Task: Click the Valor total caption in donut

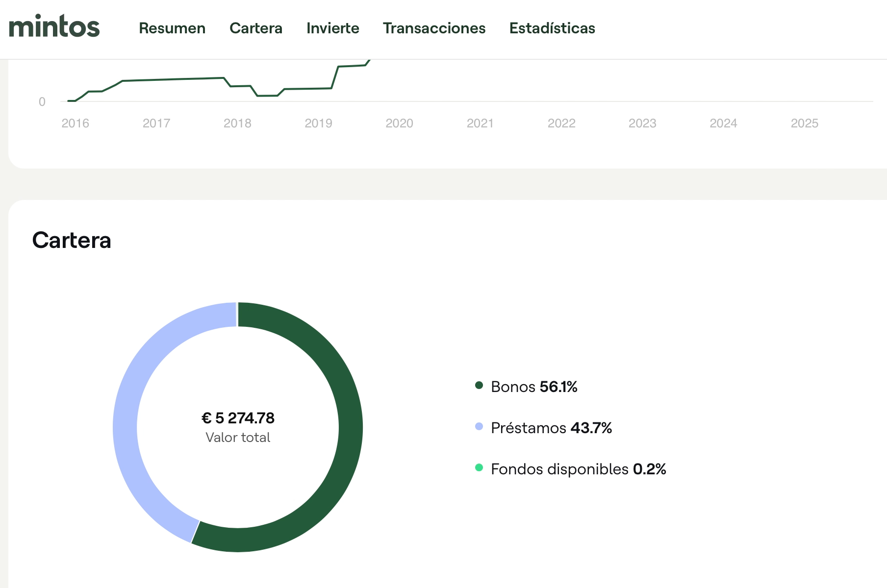Action: pos(238,438)
